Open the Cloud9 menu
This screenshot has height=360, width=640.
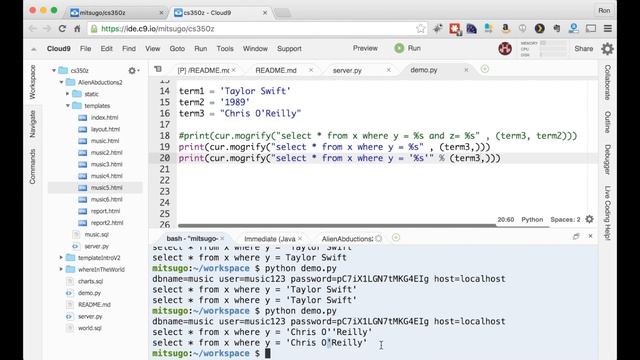pos(58,49)
